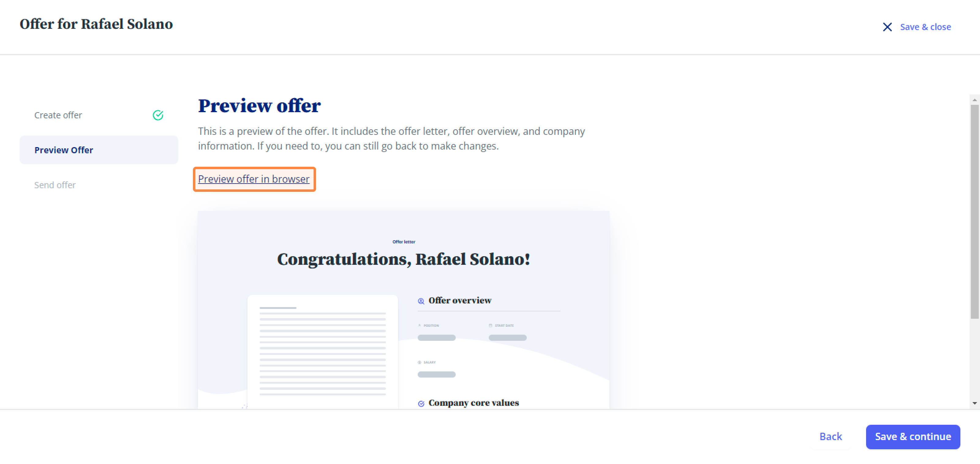This screenshot has height=464, width=980.
Task: Click the Start Date calendar icon
Action: point(490,325)
